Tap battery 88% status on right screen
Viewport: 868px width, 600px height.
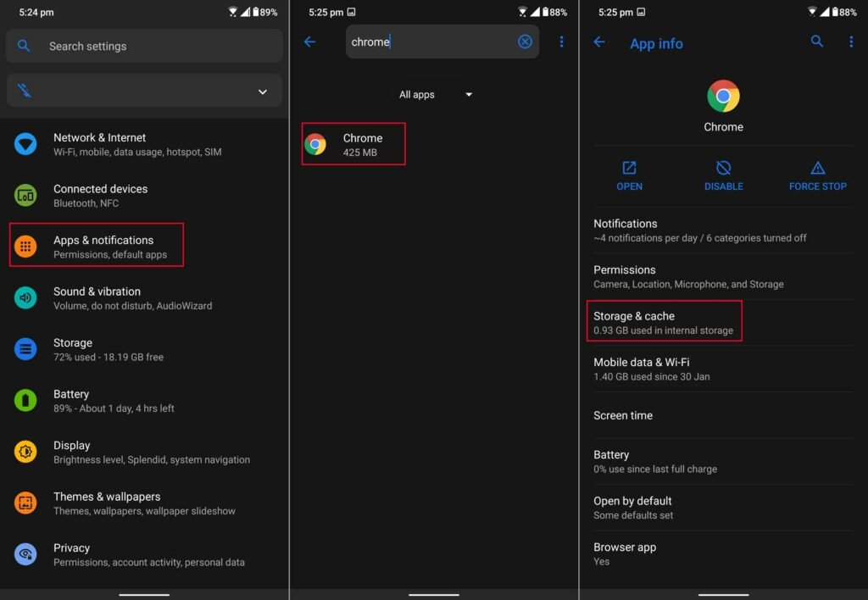coord(845,12)
